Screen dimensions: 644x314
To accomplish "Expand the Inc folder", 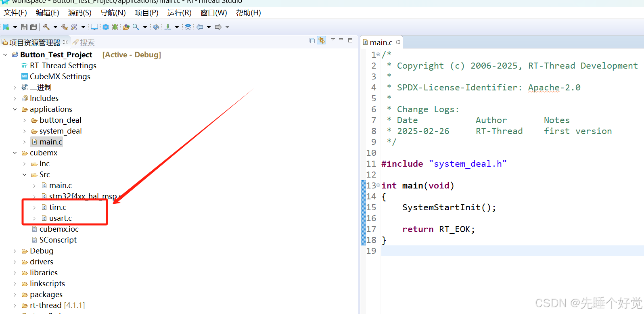I will [25, 163].
